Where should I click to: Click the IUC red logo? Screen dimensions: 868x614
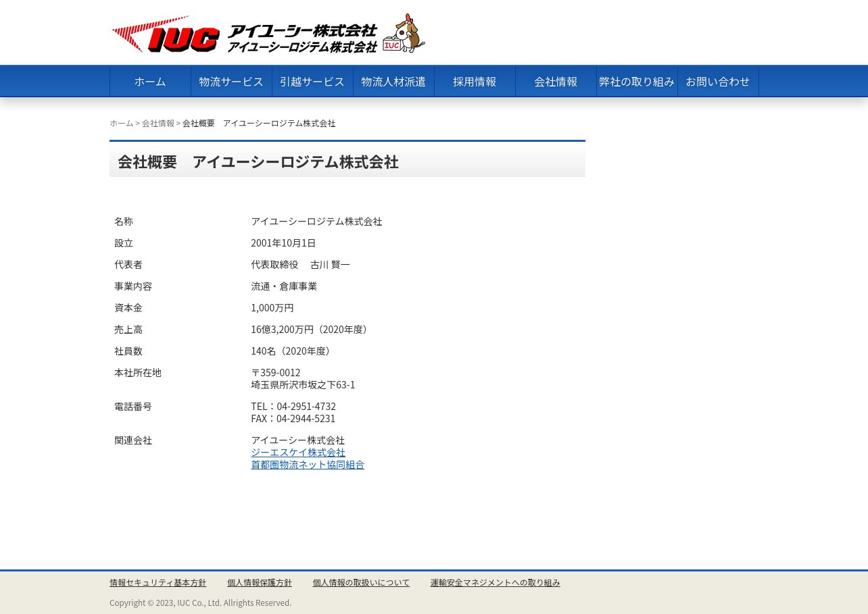pyautogui.click(x=166, y=34)
